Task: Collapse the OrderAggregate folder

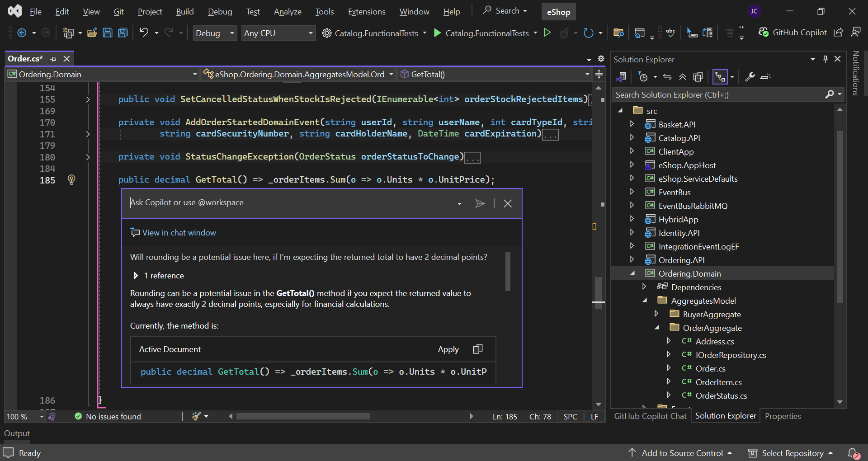Action: [657, 328]
